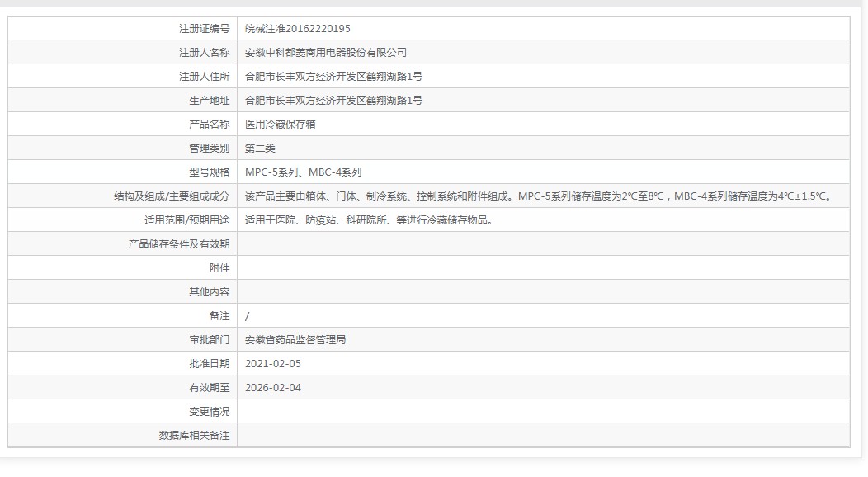Screen dimensions: 868x477
Task: Select model text MPC-5系列、MBC-4系列
Action: tap(303, 172)
